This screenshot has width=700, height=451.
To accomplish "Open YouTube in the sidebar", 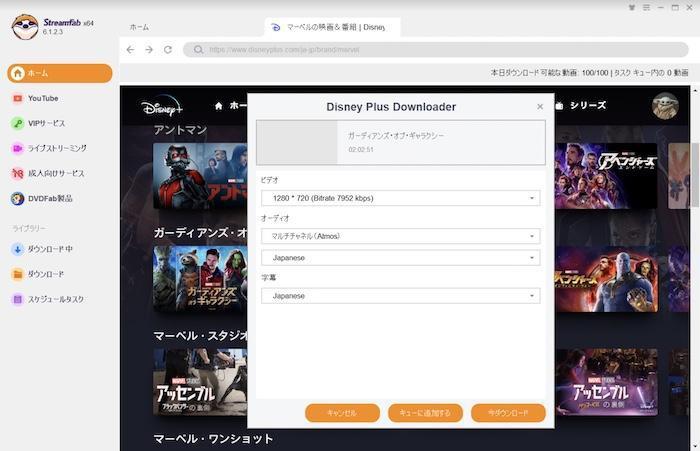I will click(x=43, y=98).
